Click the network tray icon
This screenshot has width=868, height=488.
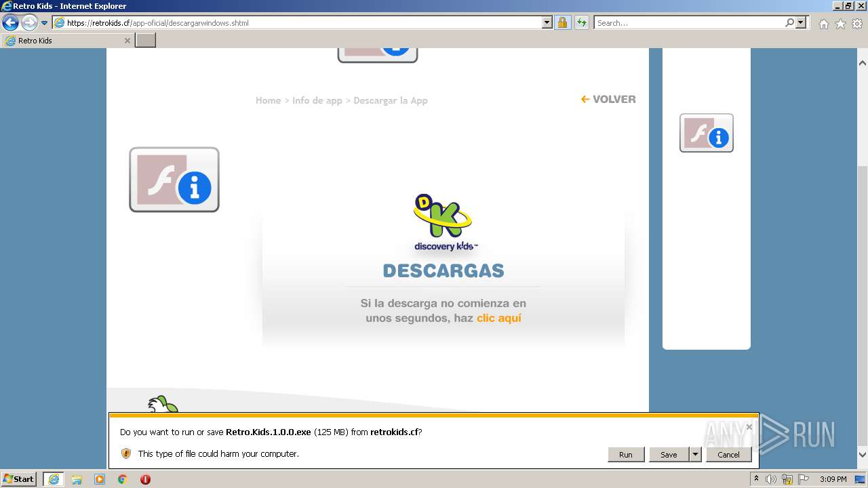(787, 479)
